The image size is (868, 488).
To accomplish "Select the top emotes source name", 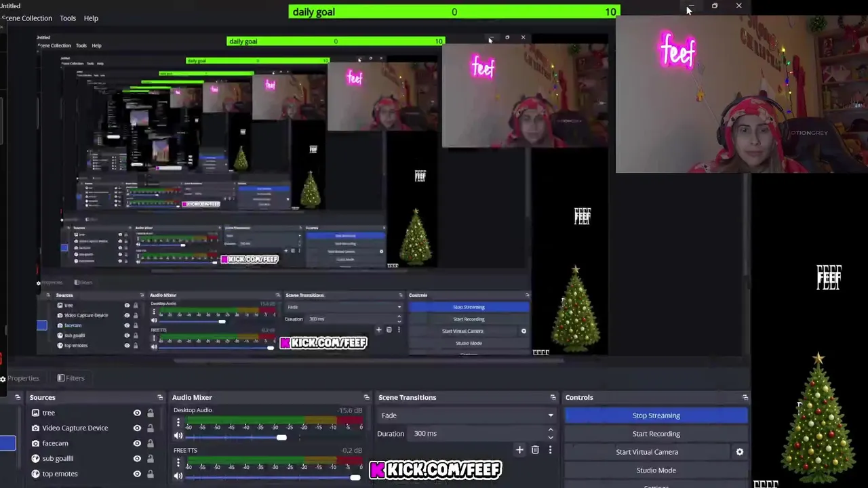I will [x=60, y=474].
